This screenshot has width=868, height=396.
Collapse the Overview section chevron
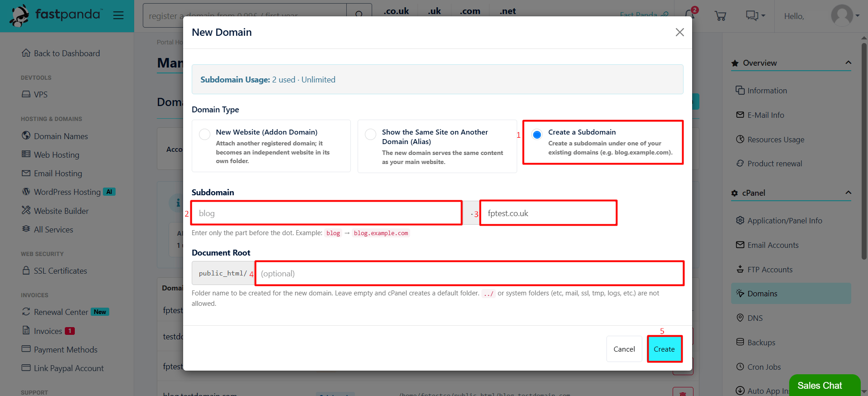pyautogui.click(x=848, y=63)
